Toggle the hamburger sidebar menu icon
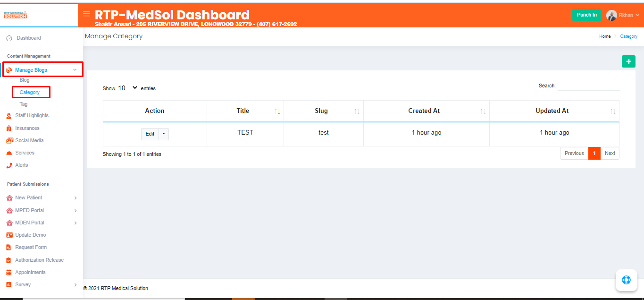The height and width of the screenshot is (300, 644). tap(86, 14)
